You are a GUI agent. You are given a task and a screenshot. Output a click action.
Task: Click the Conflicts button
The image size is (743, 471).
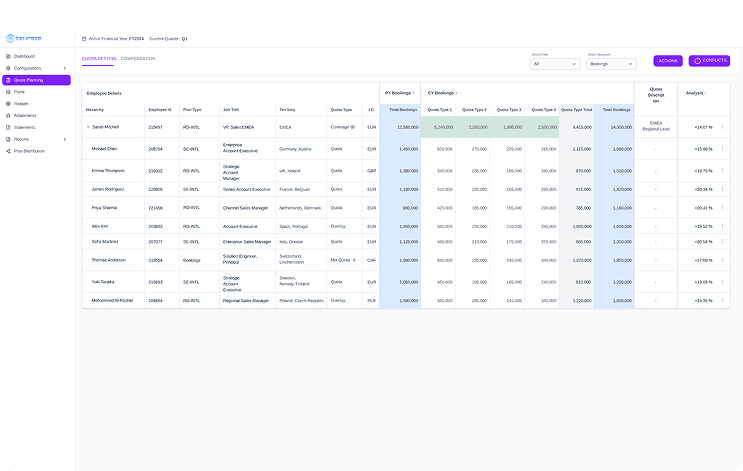709,61
